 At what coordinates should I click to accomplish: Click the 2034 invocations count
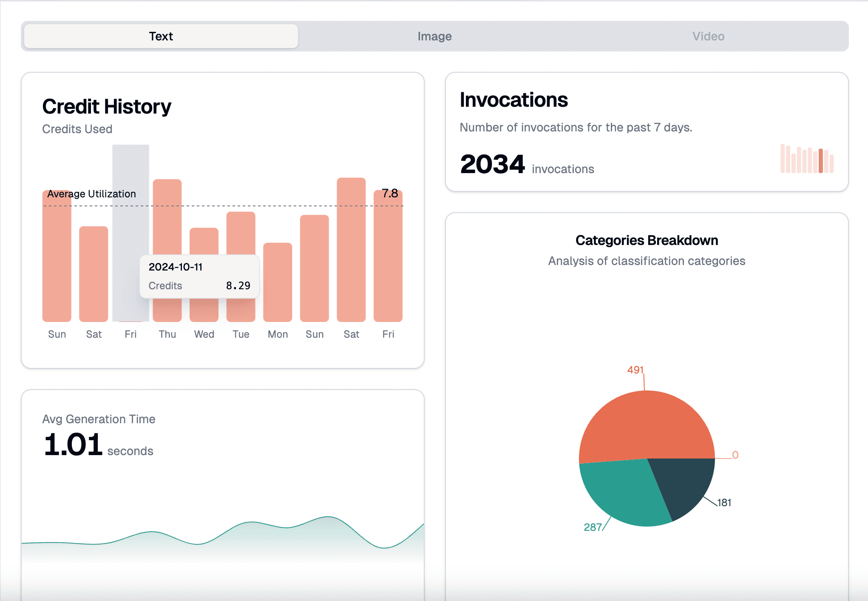coord(492,164)
